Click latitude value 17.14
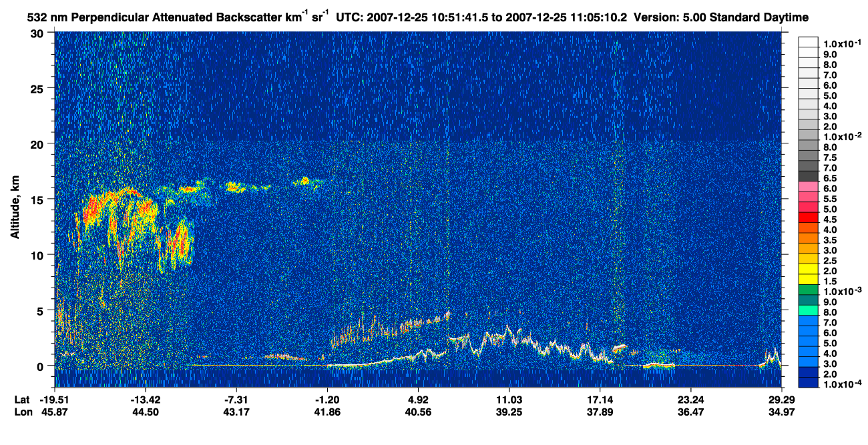Image resolution: width=868 pixels, height=445 pixels. 600,400
